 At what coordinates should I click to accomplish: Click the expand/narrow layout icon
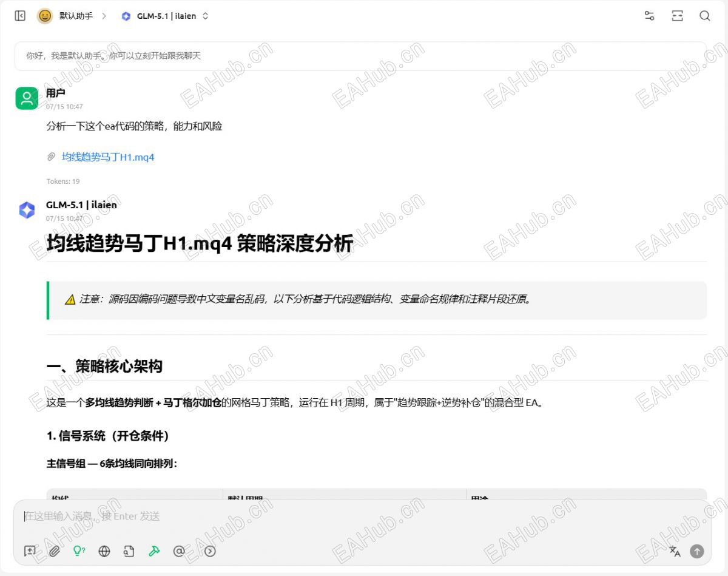pos(677,16)
